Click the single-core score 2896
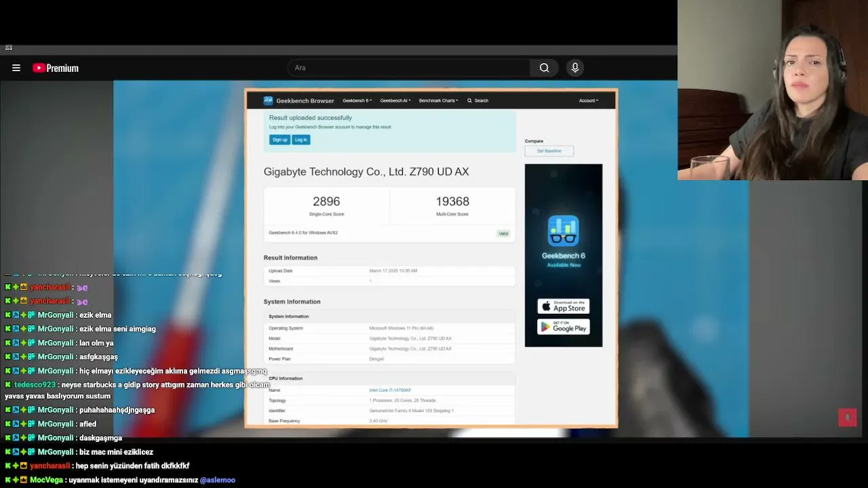Viewport: 868px width, 488px height. click(326, 201)
